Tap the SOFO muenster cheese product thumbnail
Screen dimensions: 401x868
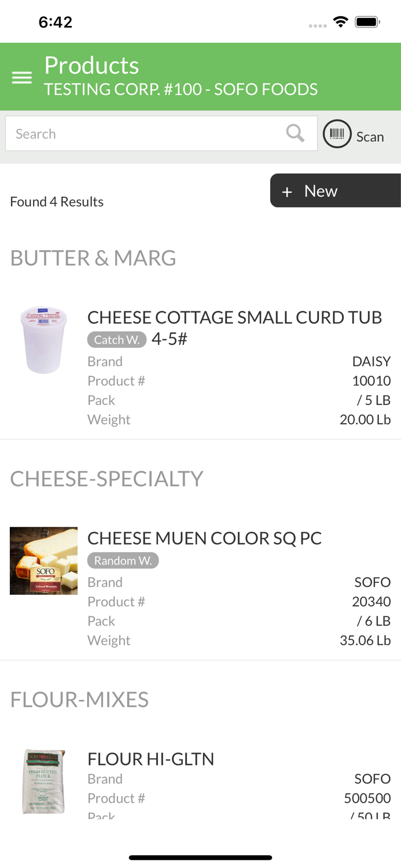coord(43,560)
